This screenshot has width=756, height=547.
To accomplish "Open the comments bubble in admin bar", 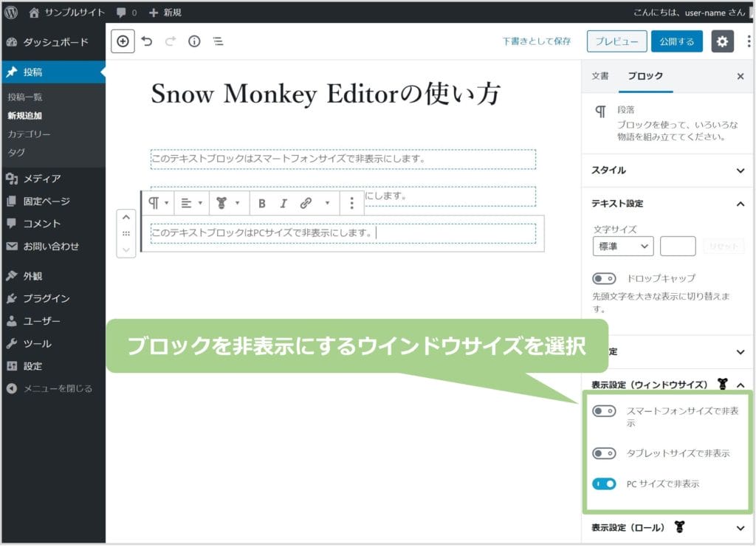I will point(126,13).
